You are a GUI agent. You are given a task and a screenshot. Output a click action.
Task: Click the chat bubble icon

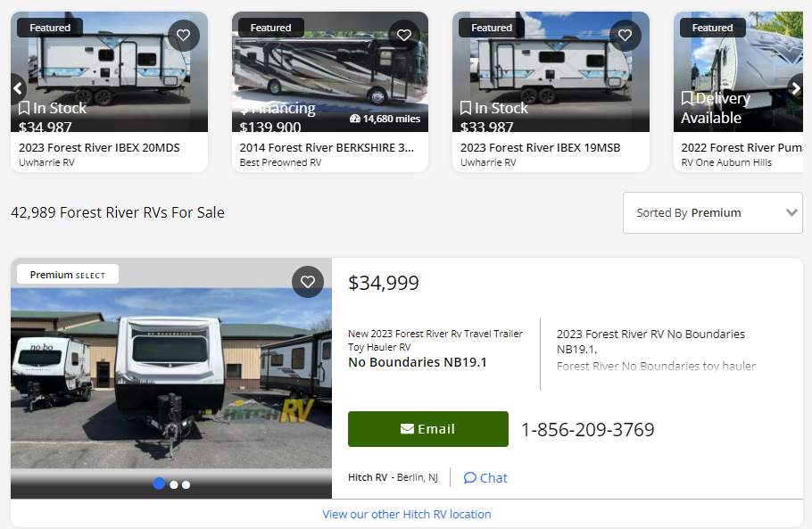[x=470, y=477]
